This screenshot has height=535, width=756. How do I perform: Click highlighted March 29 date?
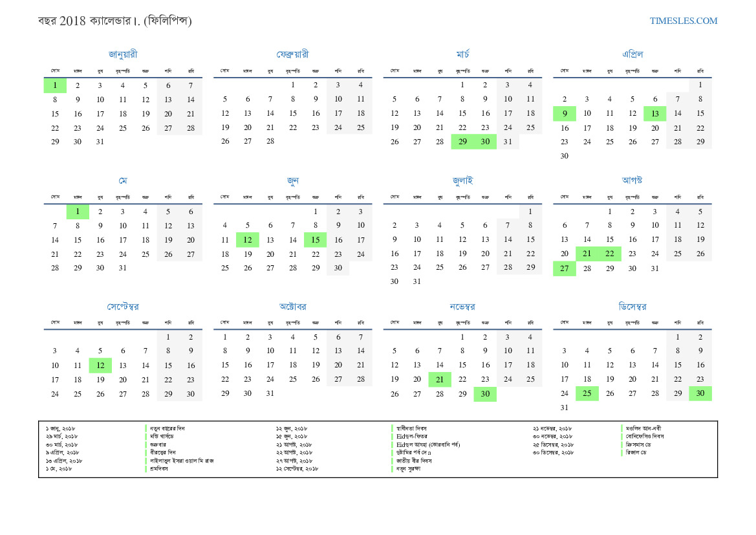[462, 142]
